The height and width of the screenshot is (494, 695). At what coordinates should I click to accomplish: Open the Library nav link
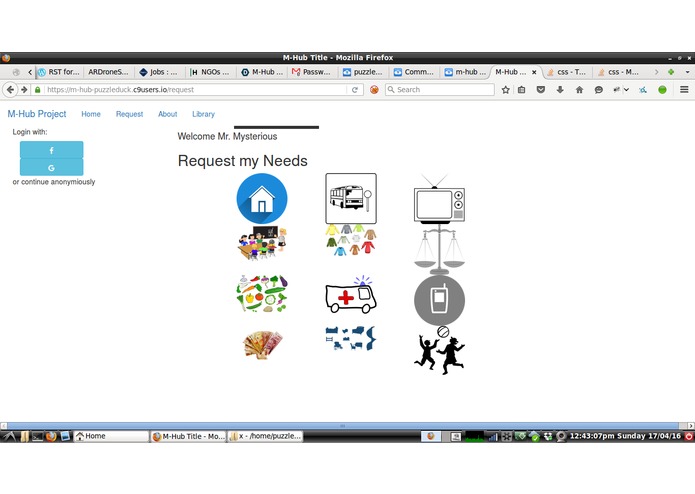pos(203,114)
